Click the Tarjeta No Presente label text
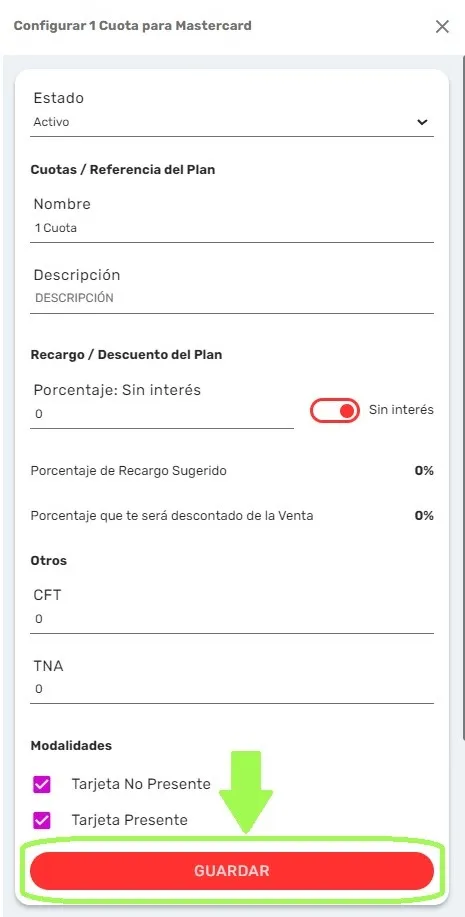 (x=141, y=784)
